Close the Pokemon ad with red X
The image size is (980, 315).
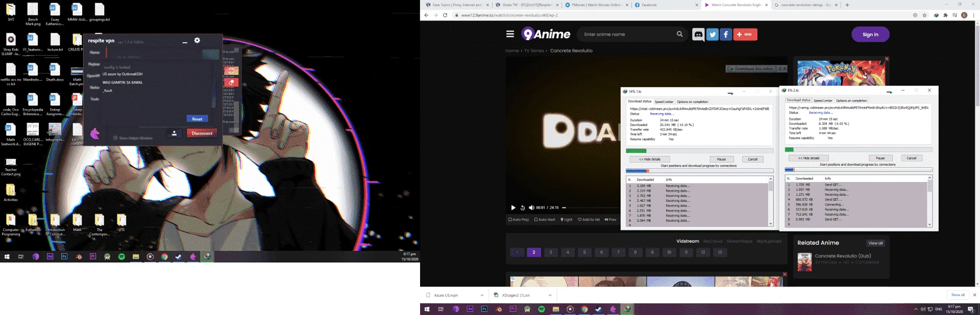tap(887, 59)
